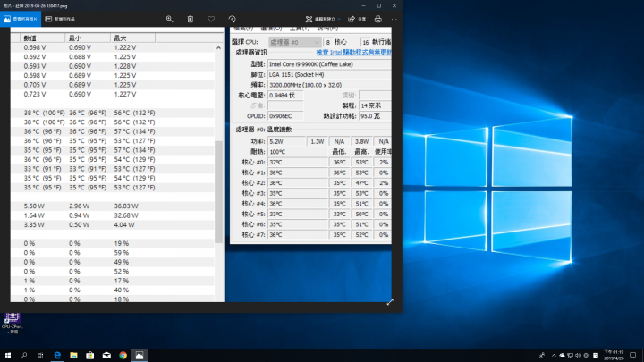Click the 3200.00MHz frequency field
644x362 pixels.
(x=329, y=85)
